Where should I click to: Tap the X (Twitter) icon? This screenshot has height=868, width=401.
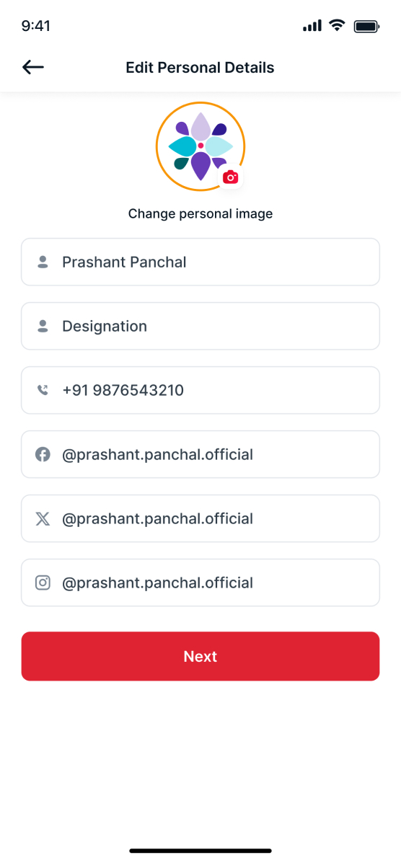(x=43, y=518)
